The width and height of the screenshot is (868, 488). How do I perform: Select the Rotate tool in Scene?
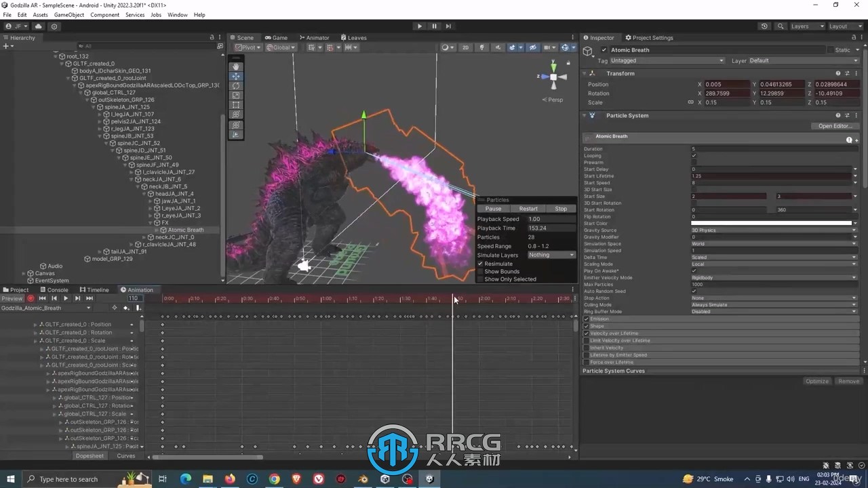click(236, 86)
